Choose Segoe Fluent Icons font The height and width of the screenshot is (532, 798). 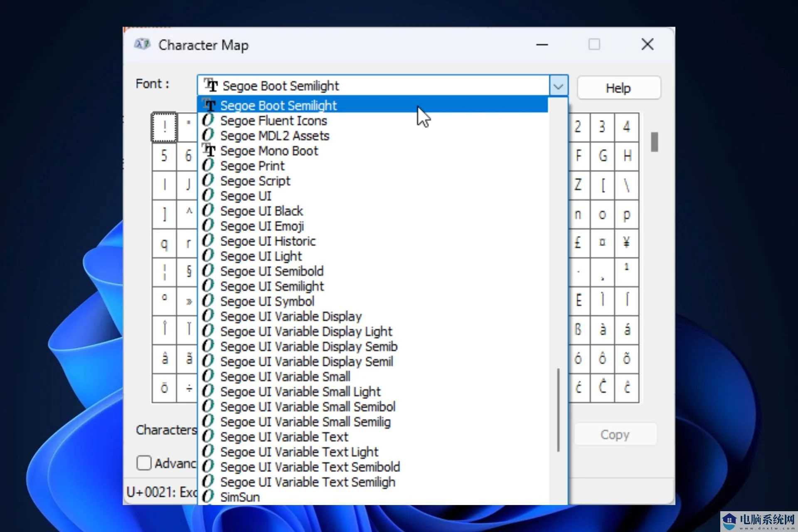373,121
